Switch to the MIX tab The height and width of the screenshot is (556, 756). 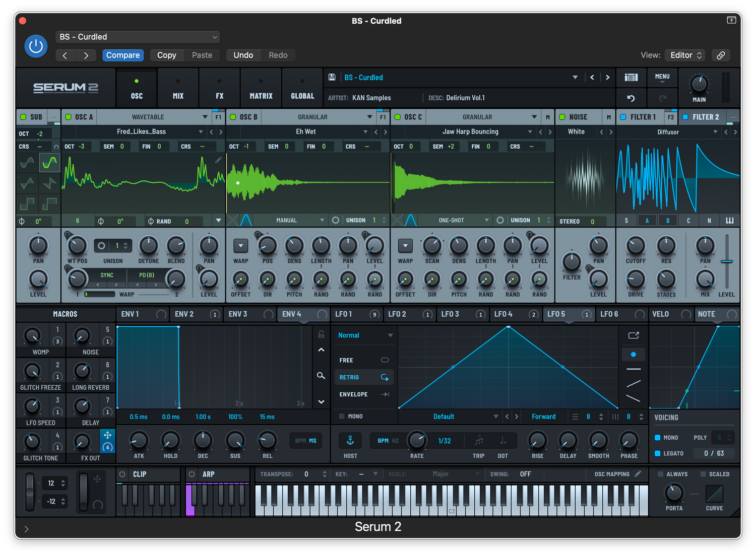coord(178,88)
